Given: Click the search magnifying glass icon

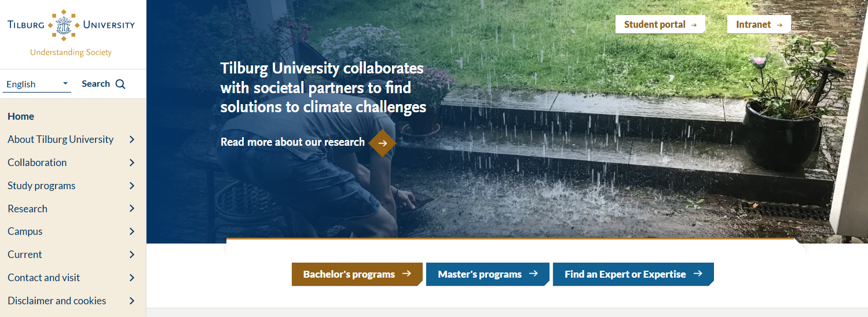Looking at the screenshot, I should (120, 84).
